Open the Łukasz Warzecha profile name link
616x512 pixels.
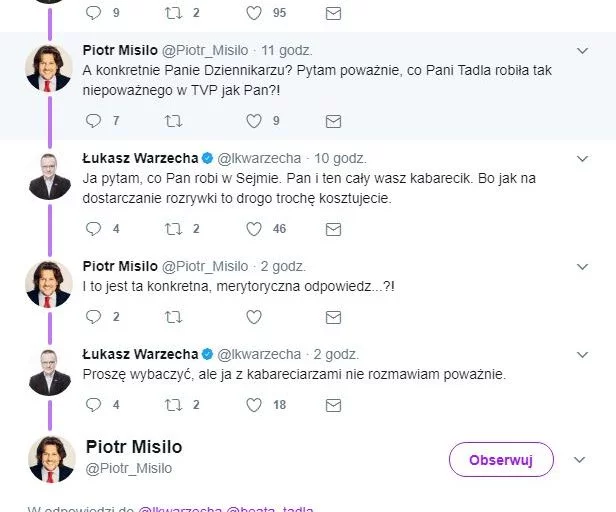pos(140,158)
